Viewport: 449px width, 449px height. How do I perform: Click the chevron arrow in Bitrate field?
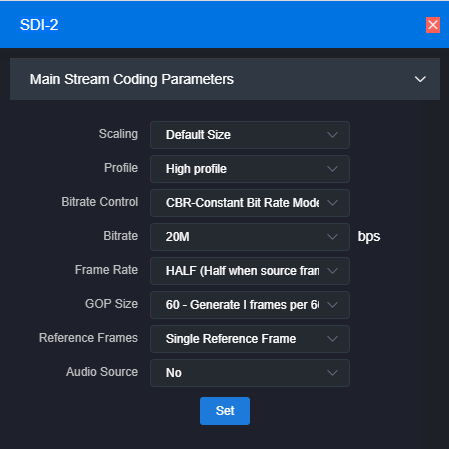point(332,237)
